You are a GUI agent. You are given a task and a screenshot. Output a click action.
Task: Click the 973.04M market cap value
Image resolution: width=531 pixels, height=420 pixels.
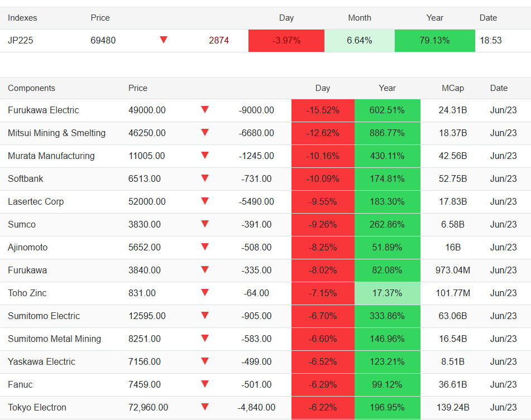[453, 270]
